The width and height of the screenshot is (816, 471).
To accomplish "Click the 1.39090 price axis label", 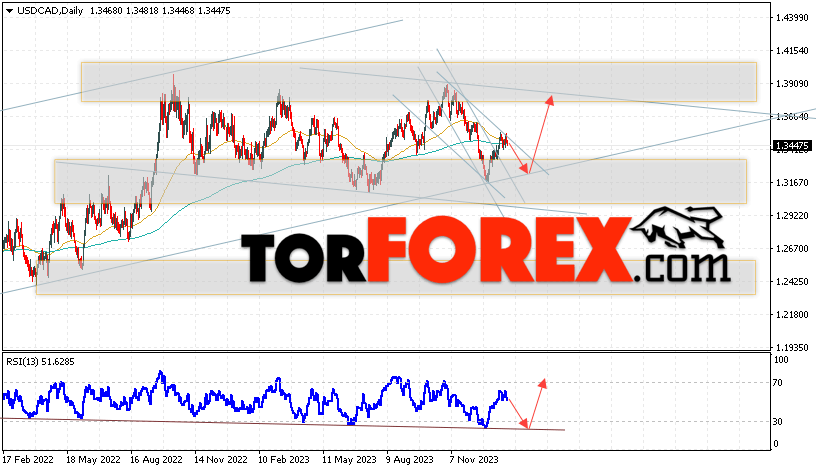I will pos(792,84).
